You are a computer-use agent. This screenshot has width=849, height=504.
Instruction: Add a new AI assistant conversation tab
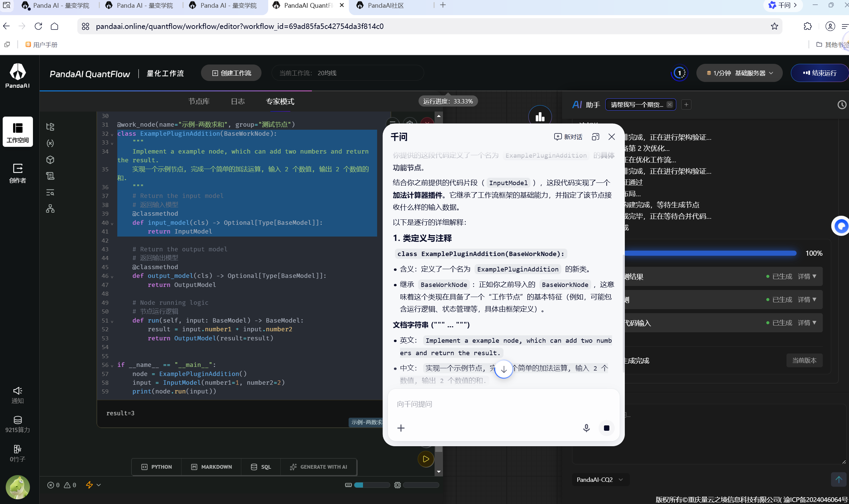[686, 104]
